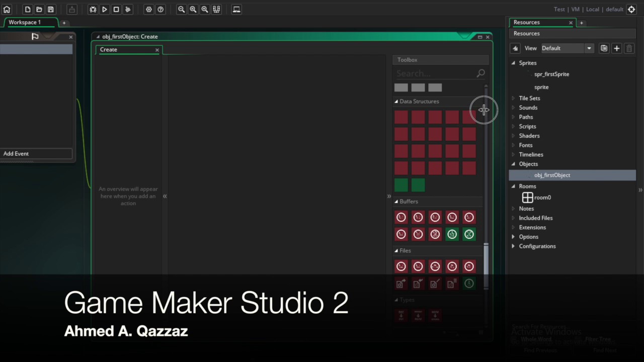Reset workspace zoom with the middle magnifier
The image size is (644, 362).
(x=193, y=9)
